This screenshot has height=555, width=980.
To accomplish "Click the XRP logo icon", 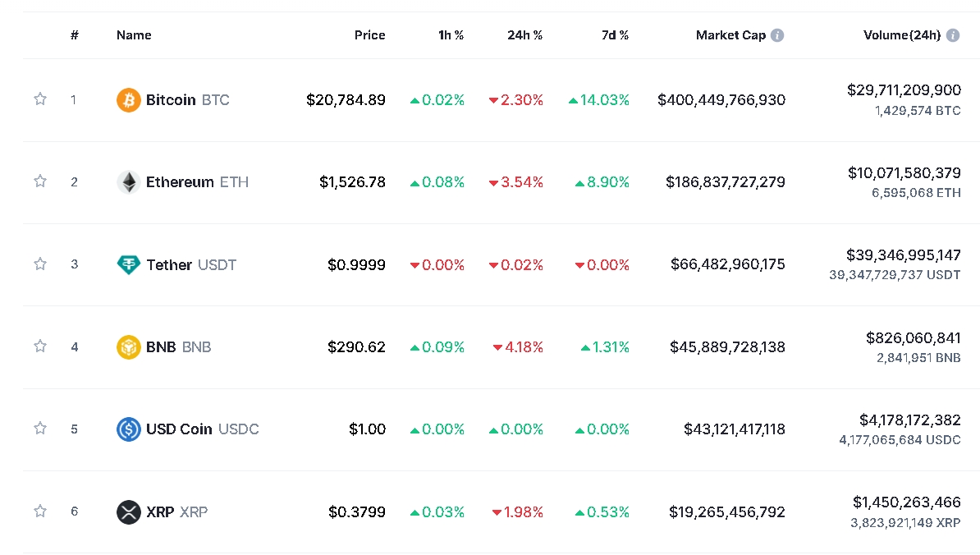I will tap(129, 512).
